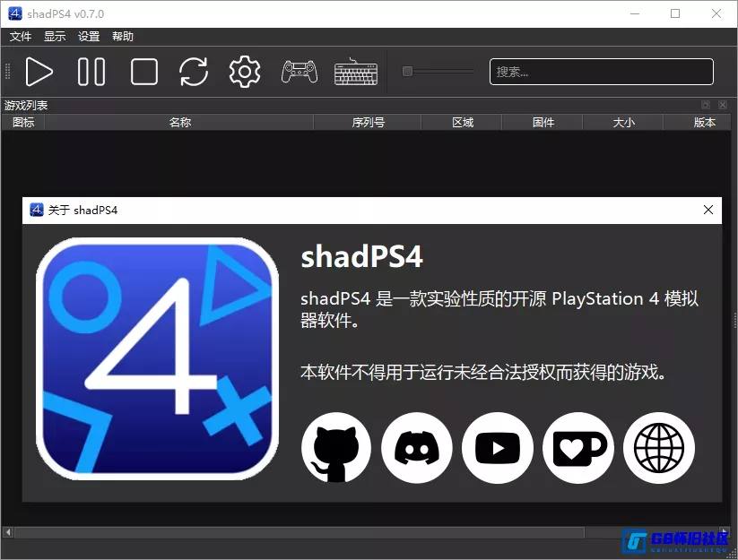Visit the shadPS4 GitHub page
738x560 pixels.
(336, 448)
